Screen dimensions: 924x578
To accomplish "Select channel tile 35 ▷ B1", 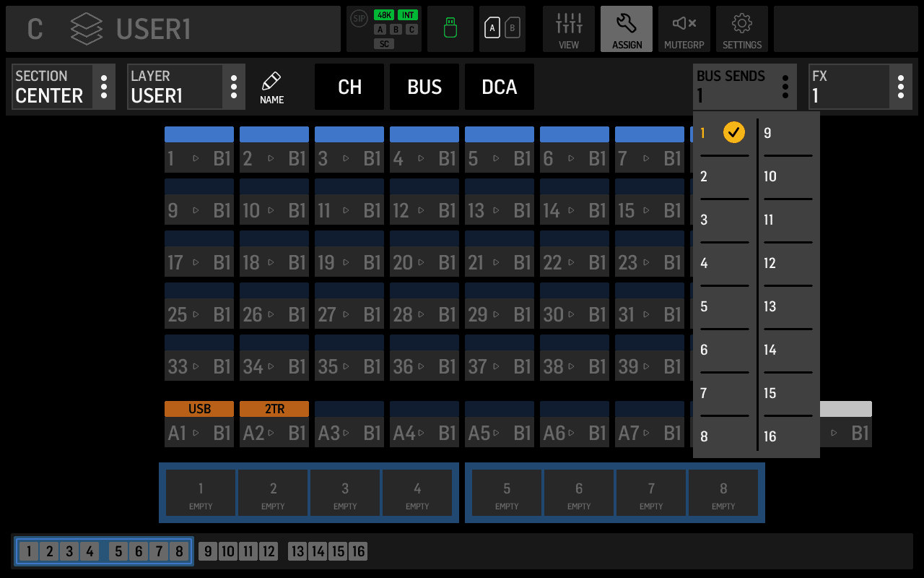I will coord(349,358).
